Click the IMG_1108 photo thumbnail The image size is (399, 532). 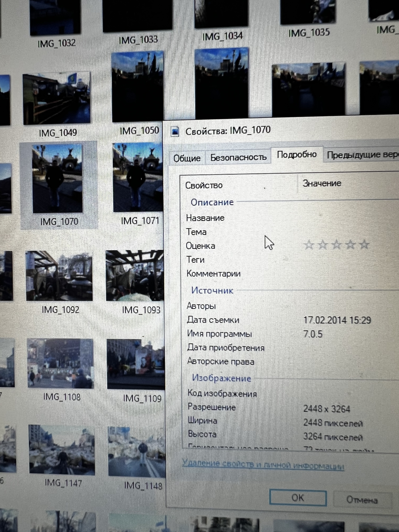60,363
